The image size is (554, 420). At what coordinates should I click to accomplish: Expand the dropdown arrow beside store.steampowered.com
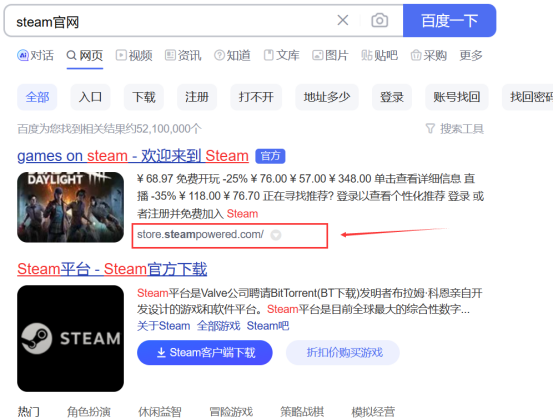[x=276, y=235]
